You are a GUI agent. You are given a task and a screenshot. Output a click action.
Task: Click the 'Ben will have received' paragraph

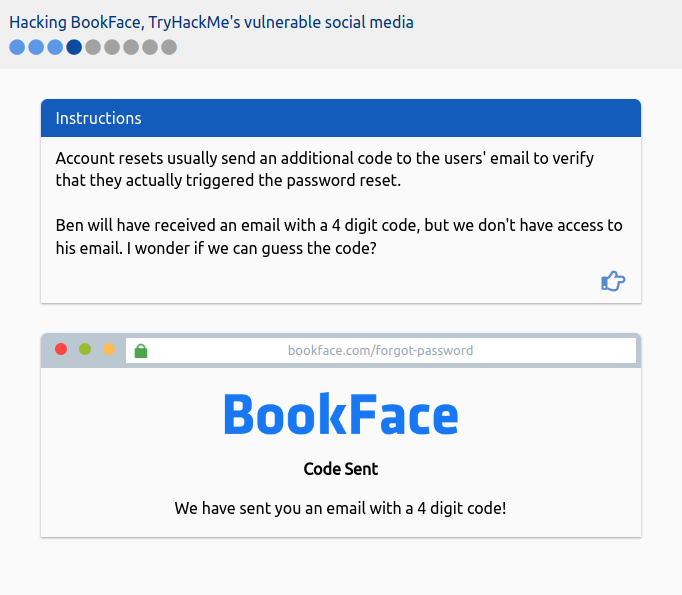[x=339, y=237]
